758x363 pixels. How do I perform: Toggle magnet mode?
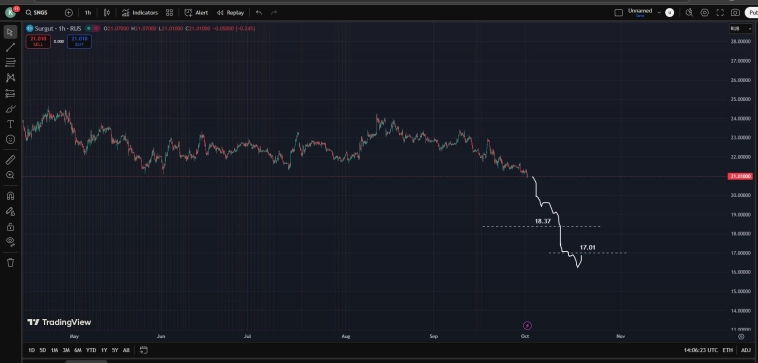click(10, 196)
